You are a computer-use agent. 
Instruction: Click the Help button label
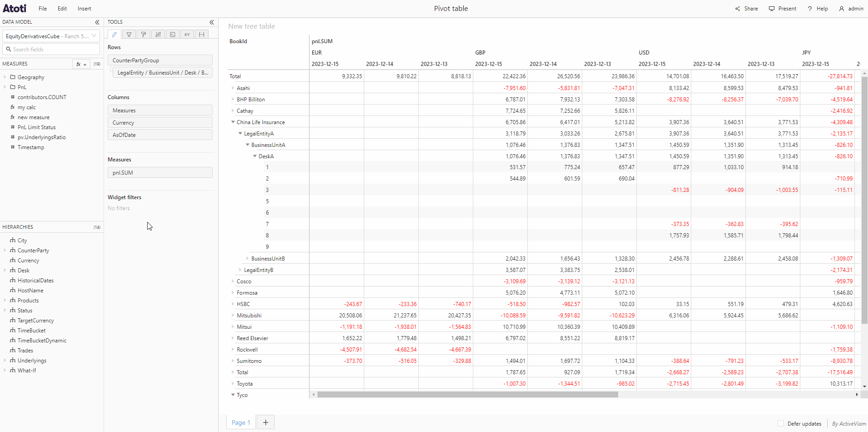[x=822, y=9]
